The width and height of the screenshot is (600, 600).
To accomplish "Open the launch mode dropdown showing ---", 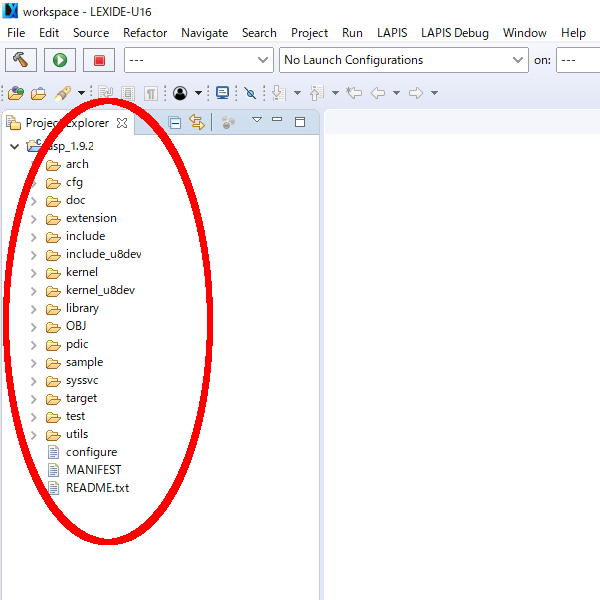I will point(199,60).
